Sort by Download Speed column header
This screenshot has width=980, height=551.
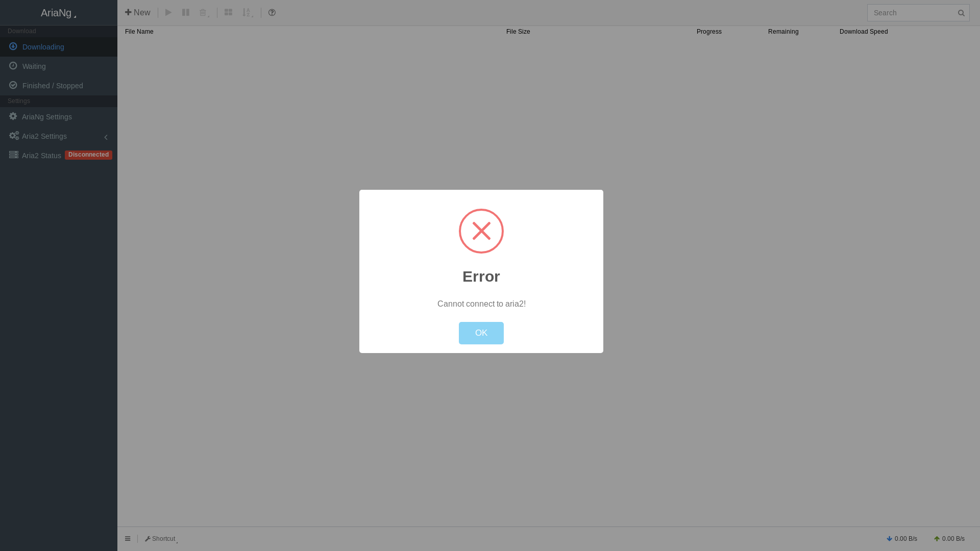point(864,32)
